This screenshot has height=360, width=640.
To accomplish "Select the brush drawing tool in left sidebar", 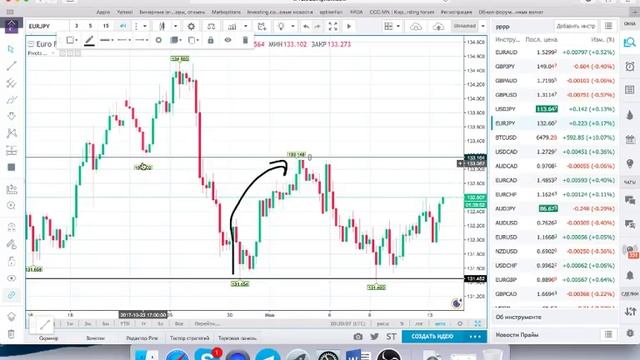I will (11, 100).
